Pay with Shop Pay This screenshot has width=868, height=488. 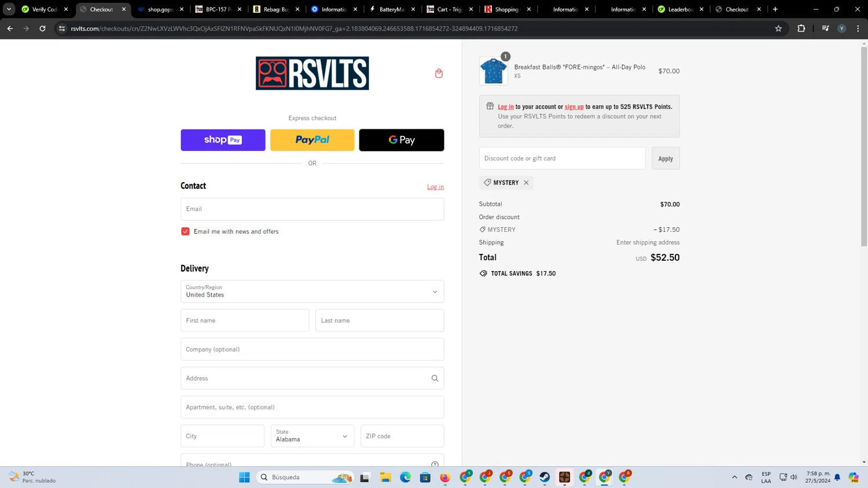tap(223, 140)
